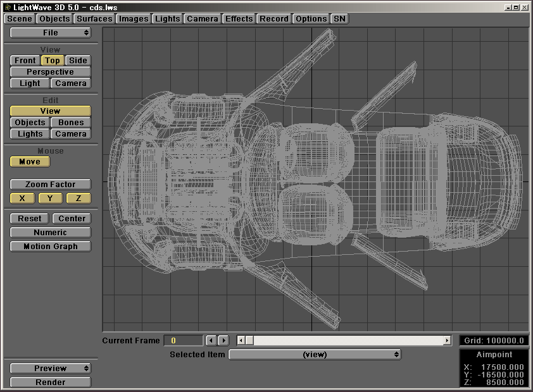Click the frame slider right scroll arrow
Image resolution: width=533 pixels, height=392 pixels.
(x=447, y=341)
